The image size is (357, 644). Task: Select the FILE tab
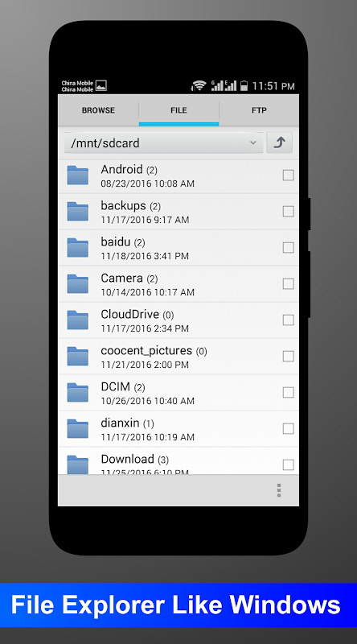179,110
